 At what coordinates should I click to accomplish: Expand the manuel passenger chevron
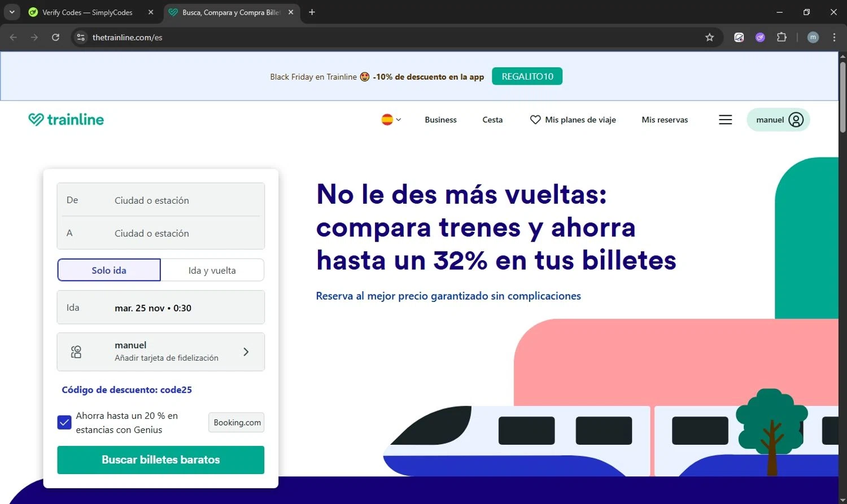[x=246, y=352]
